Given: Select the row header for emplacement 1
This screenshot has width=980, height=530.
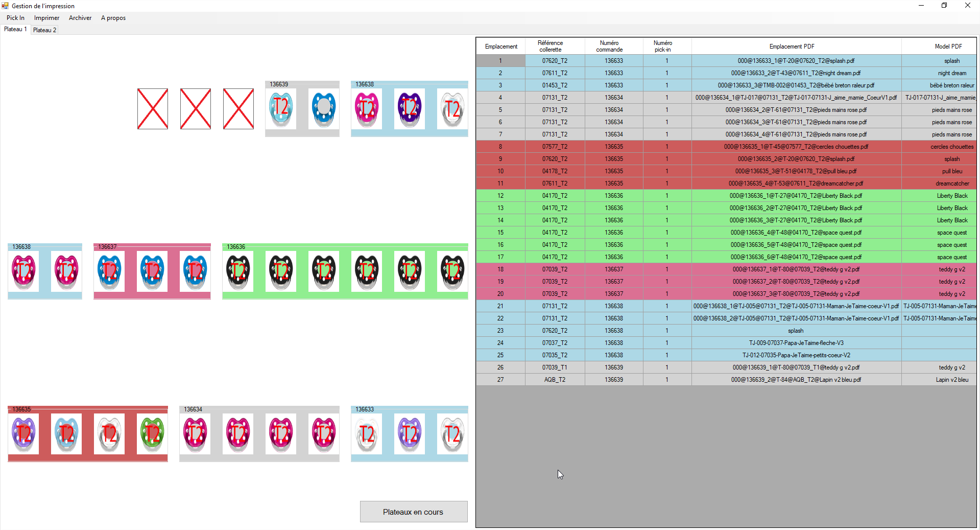Looking at the screenshot, I should click(500, 61).
